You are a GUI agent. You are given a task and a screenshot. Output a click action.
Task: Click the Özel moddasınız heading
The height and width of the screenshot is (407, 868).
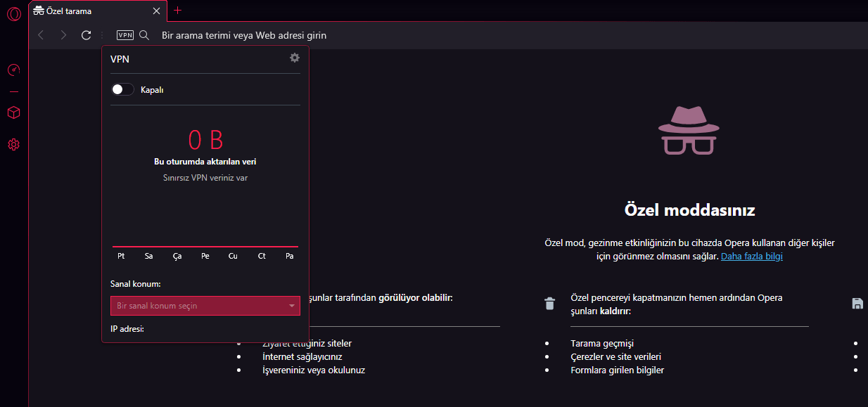(689, 209)
